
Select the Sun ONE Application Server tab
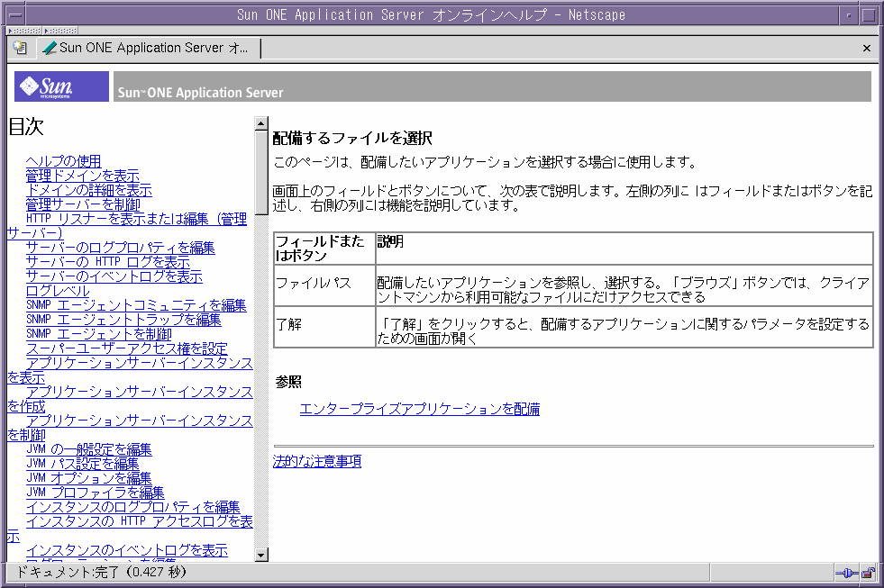point(149,49)
